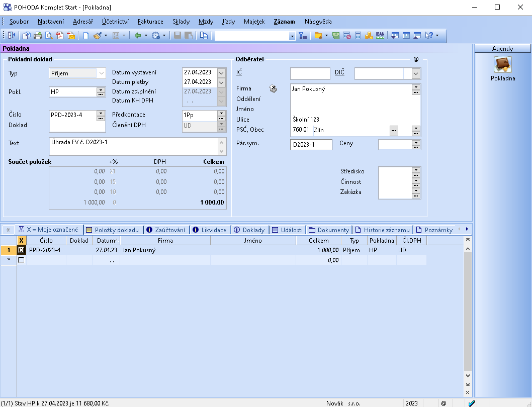532x407 pixels.
Task: Open print preview with magnifier icon
Action: tap(49, 35)
